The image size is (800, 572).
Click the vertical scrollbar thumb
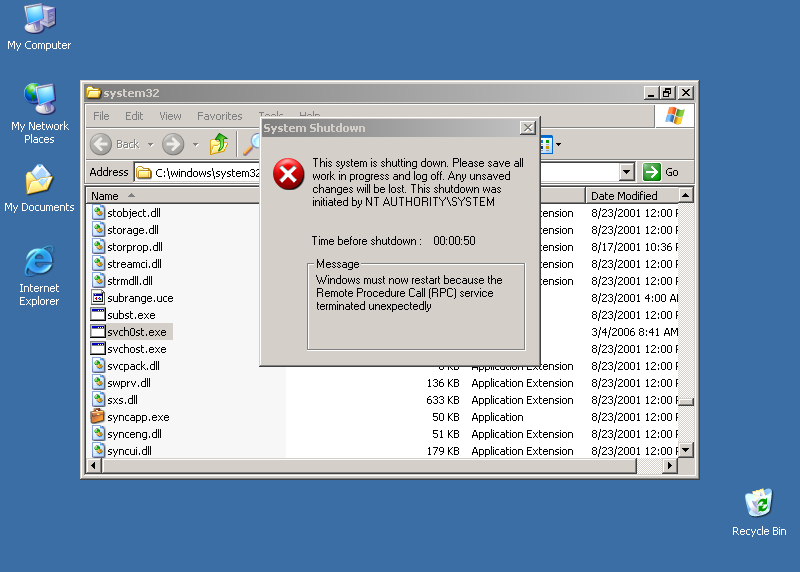686,402
